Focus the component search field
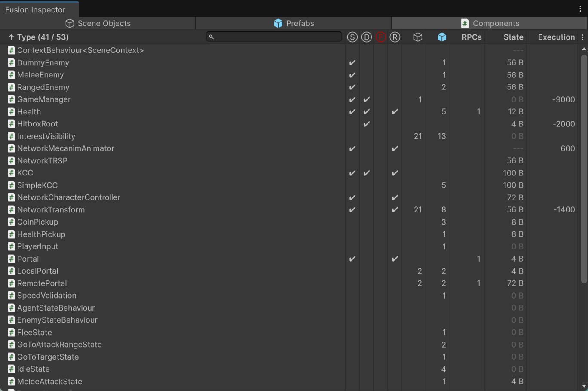The image size is (588, 391). click(x=275, y=37)
